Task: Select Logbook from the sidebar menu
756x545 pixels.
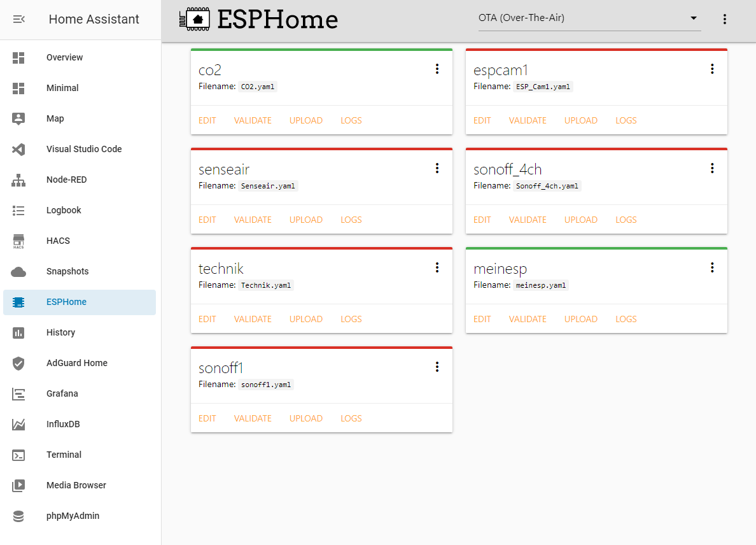Action: pos(18,210)
